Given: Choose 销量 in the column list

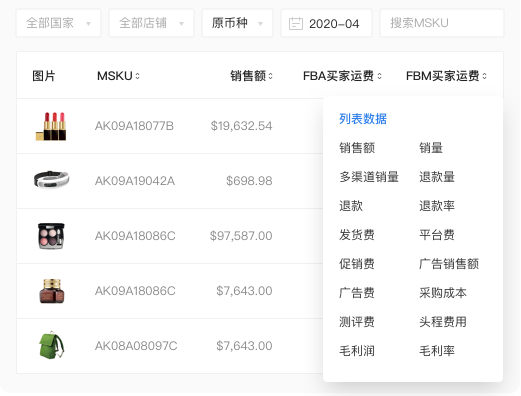Looking at the screenshot, I should tap(431, 148).
